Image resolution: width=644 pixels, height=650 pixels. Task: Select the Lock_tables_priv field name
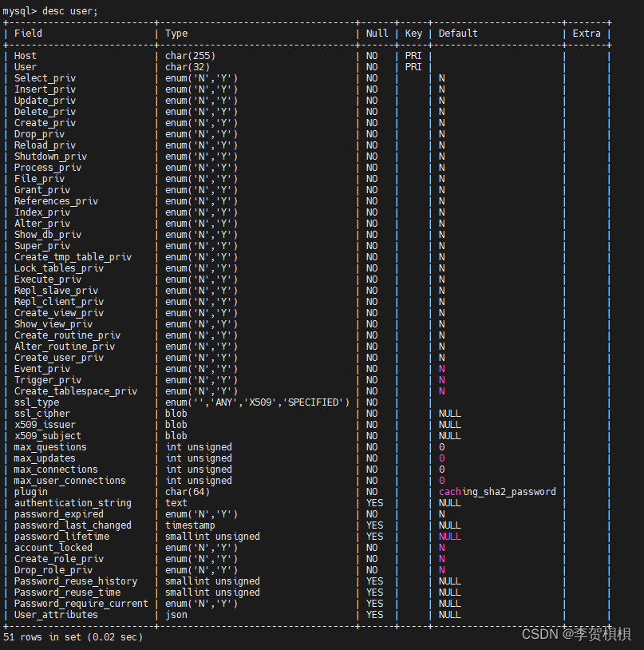pyautogui.click(x=59, y=268)
